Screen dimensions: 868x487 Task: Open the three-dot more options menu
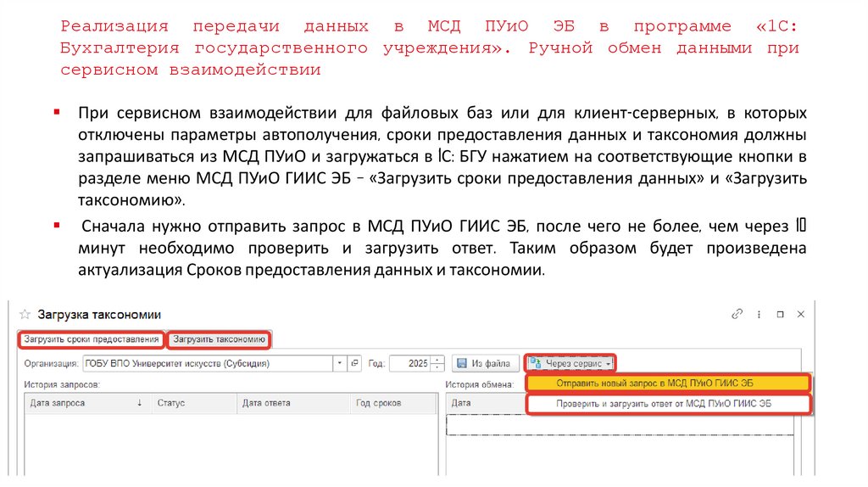click(x=759, y=314)
